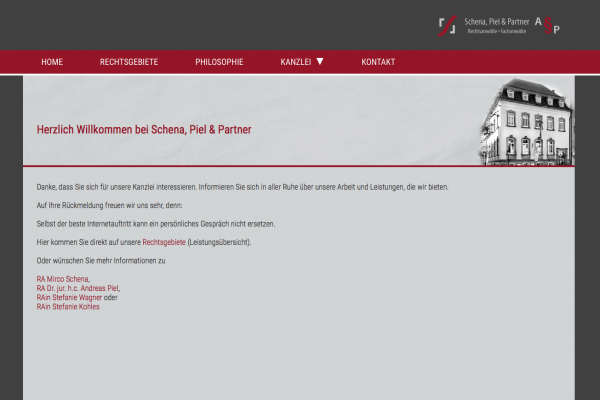Click the Herzlich Willkommen heading
Image resolution: width=600 pixels, height=400 pixels.
144,129
